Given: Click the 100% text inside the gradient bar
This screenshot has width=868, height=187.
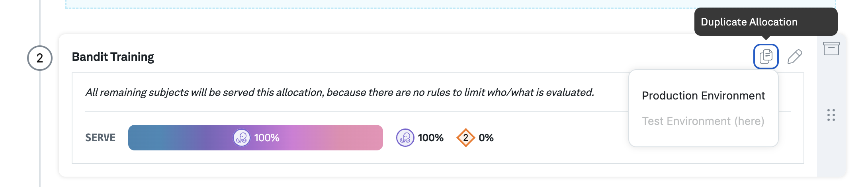Looking at the screenshot, I should (x=267, y=138).
